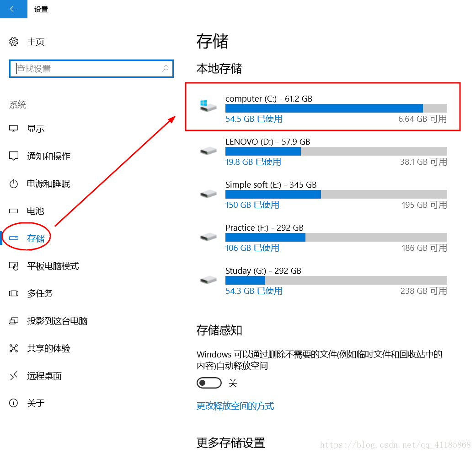Click the C: drive usage bar
The height and width of the screenshot is (454, 476).
[x=336, y=108]
